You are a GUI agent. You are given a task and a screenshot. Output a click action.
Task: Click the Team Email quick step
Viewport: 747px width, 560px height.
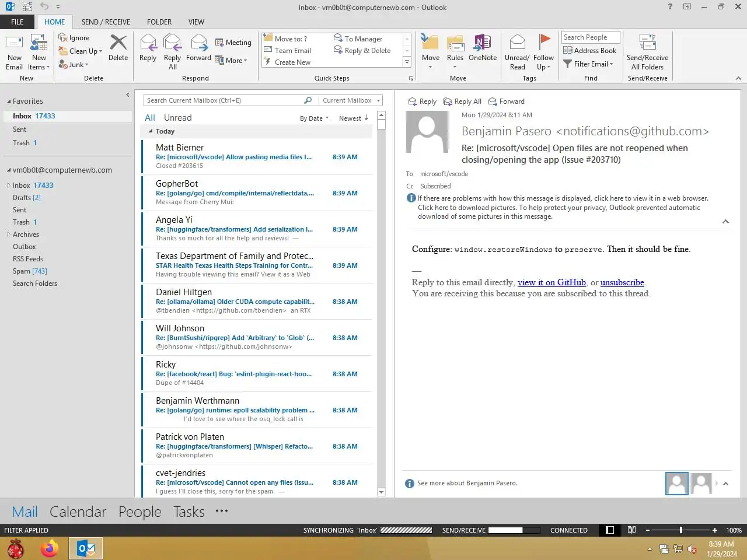pyautogui.click(x=288, y=51)
